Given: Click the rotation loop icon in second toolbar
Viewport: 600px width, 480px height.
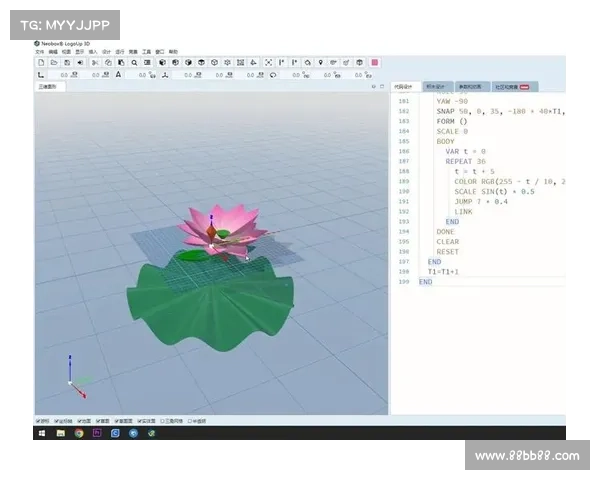Looking at the screenshot, I should (273, 75).
